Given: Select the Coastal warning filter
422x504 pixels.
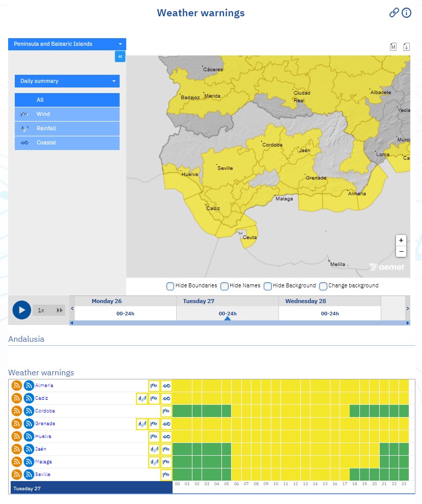Looking at the screenshot, I should click(67, 143).
